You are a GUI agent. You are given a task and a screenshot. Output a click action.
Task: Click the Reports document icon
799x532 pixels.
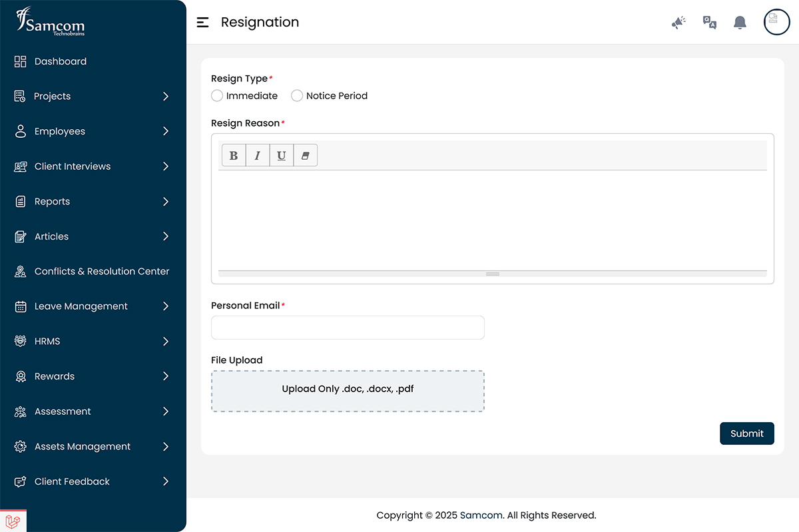pos(21,201)
